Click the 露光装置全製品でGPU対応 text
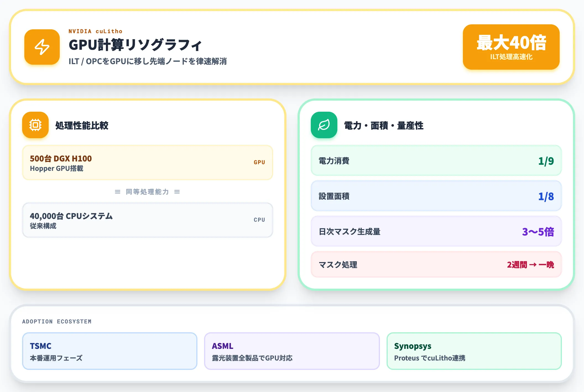The width and height of the screenshot is (584, 392). click(x=252, y=358)
